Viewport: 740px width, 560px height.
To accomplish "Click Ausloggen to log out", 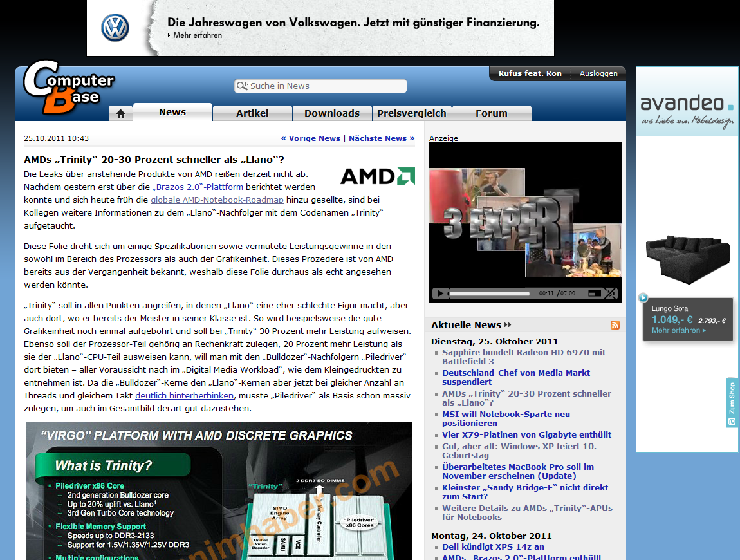I will [x=598, y=73].
